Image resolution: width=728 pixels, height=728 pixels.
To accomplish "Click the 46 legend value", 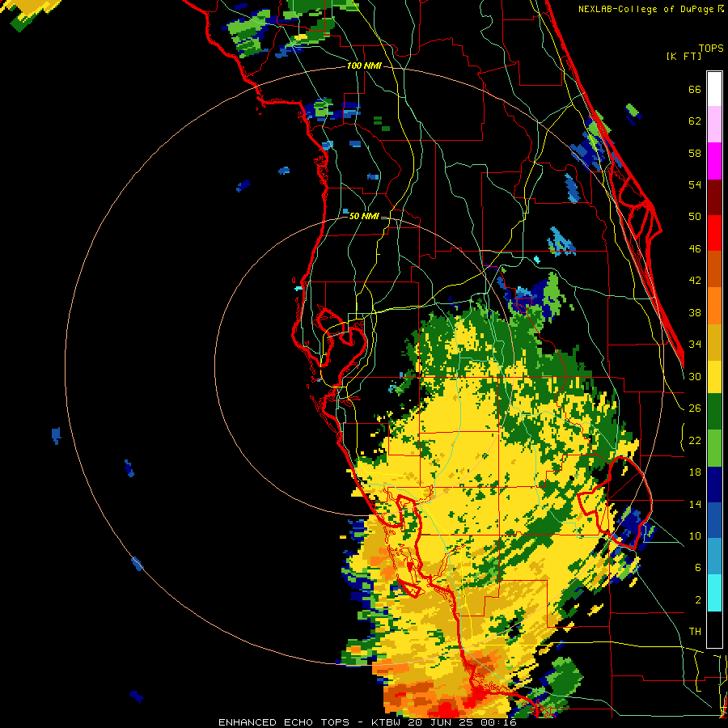I will [x=695, y=249].
